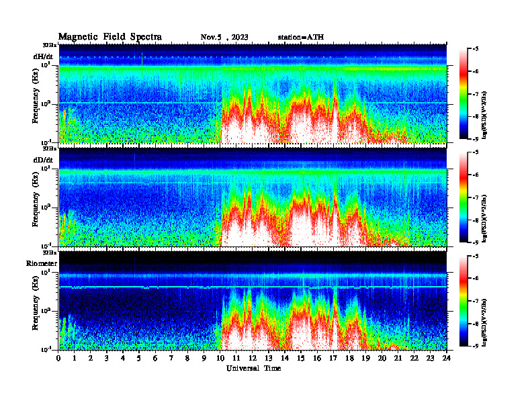Click the Riometer panel label
This screenshot has height=411, width=532.
click(42, 263)
